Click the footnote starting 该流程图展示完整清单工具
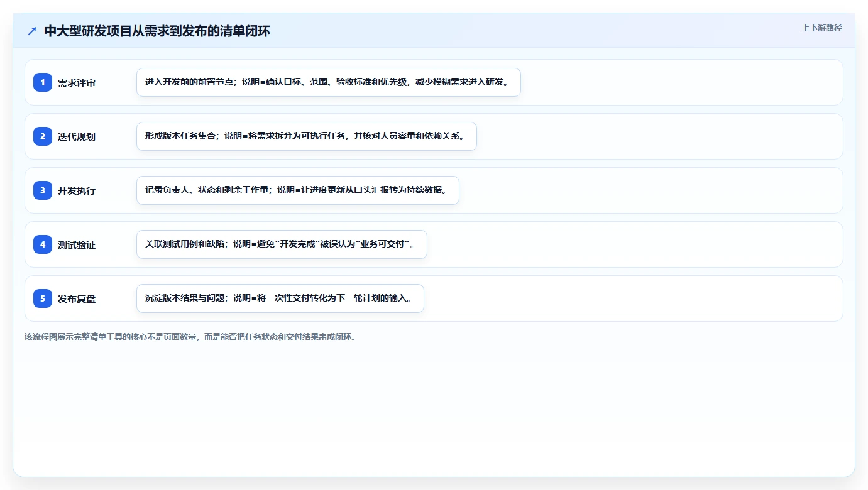The height and width of the screenshot is (490, 868). click(x=192, y=337)
